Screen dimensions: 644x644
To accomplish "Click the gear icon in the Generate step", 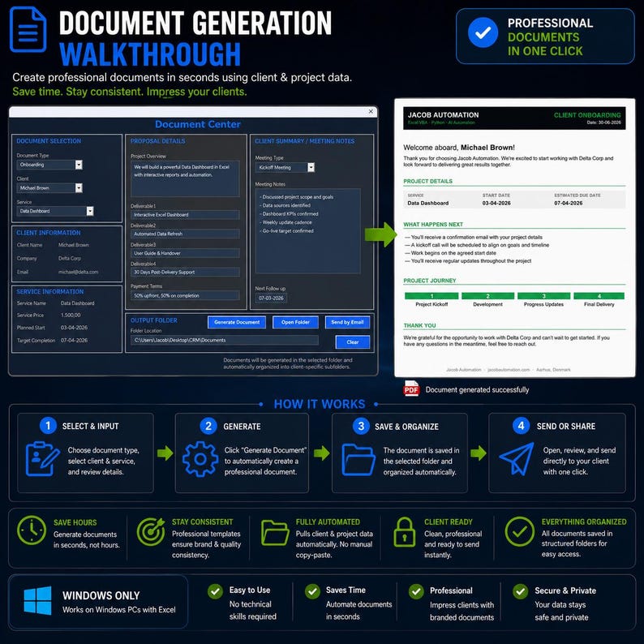I will click(x=200, y=459).
